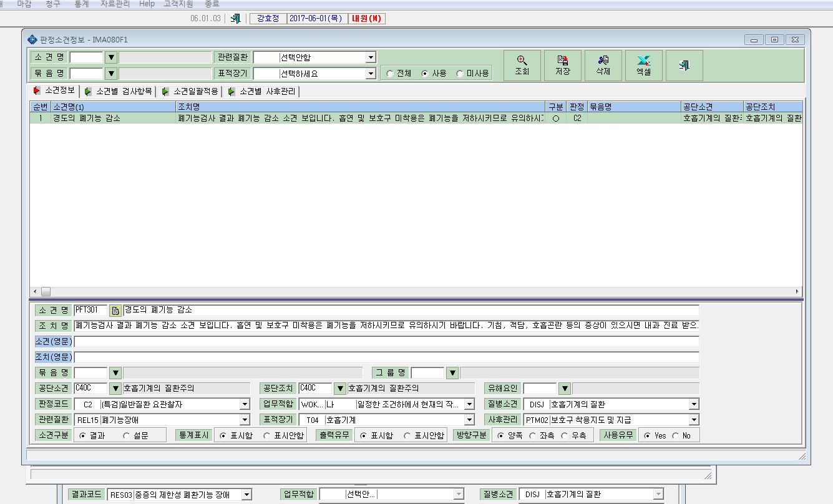The height and width of the screenshot is (504, 833).
Task: Click the 조회 search icon button
Action: point(522,65)
